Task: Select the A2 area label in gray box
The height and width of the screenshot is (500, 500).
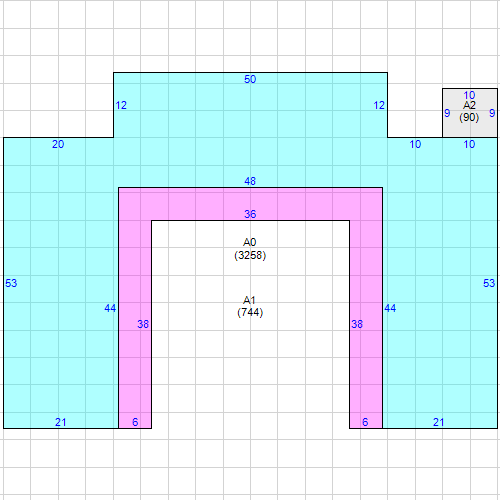Action: (x=469, y=105)
